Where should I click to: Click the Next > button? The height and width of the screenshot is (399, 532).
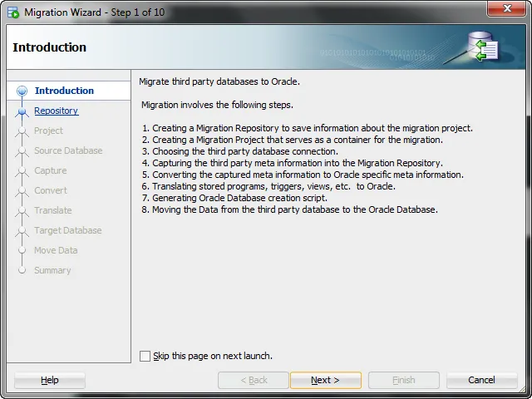tap(325, 380)
